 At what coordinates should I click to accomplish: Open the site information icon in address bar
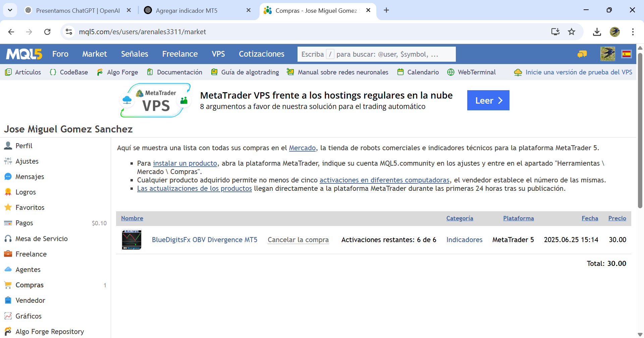69,32
